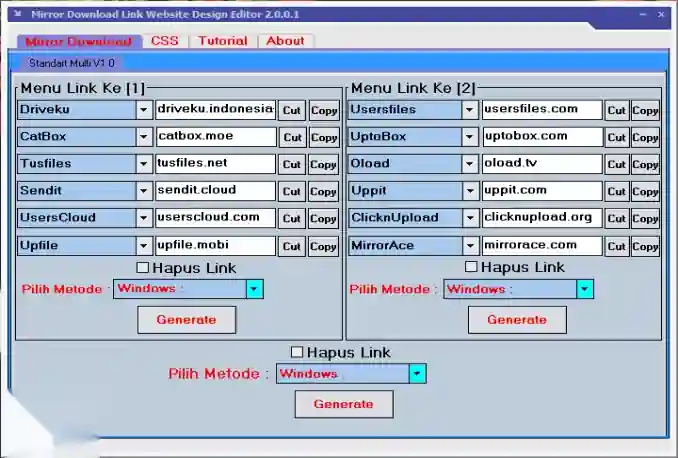Edit the tusfiles.net link field

point(215,164)
